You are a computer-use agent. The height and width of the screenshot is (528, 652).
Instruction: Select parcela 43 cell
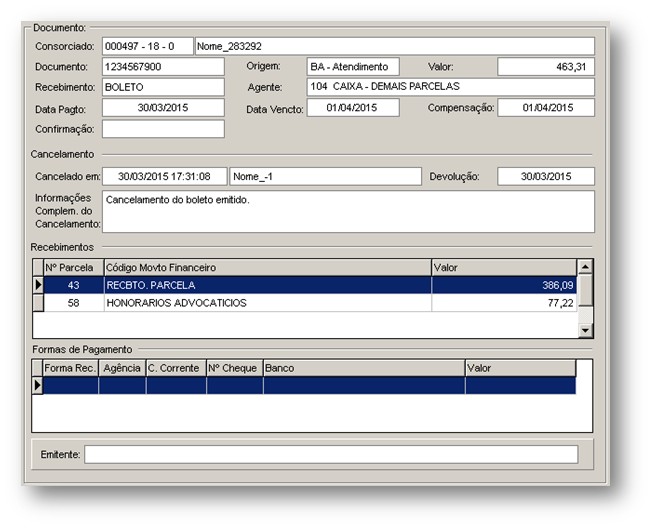point(74,285)
